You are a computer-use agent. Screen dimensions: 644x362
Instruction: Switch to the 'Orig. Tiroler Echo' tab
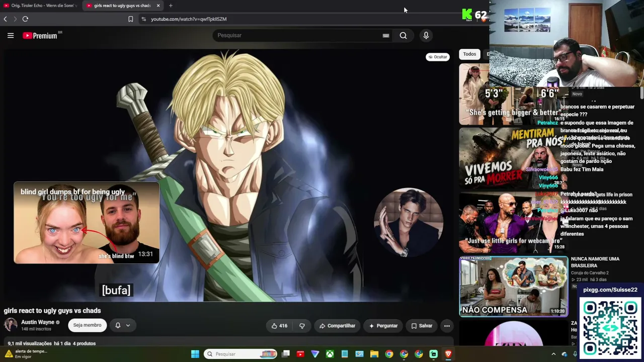(40, 6)
